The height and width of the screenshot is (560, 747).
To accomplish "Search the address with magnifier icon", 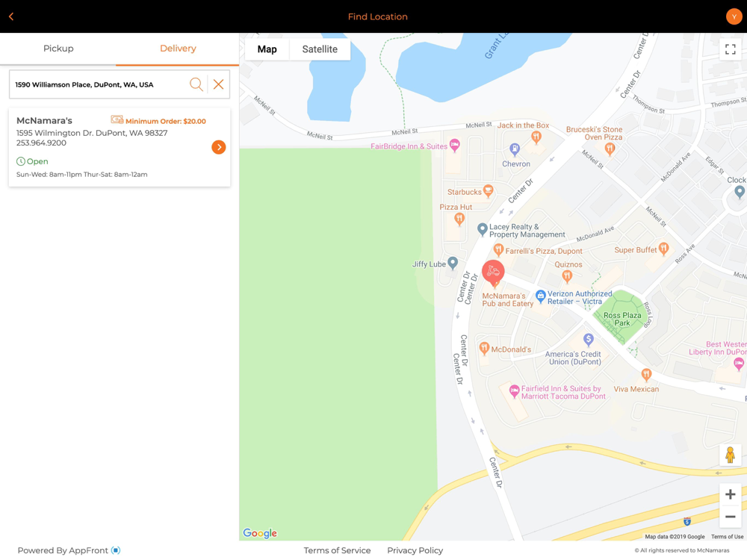I will point(196,84).
